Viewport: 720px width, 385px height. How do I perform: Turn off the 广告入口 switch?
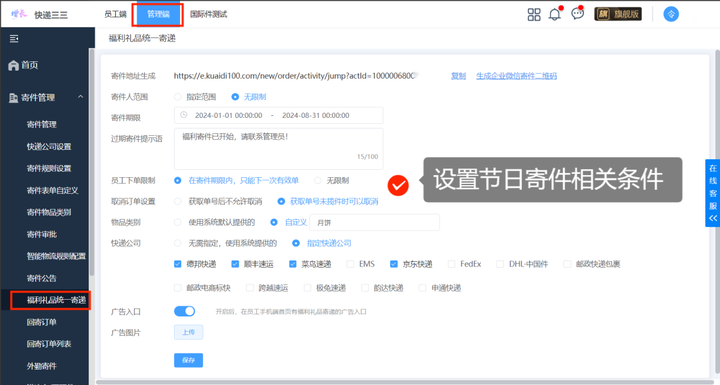tap(185, 311)
